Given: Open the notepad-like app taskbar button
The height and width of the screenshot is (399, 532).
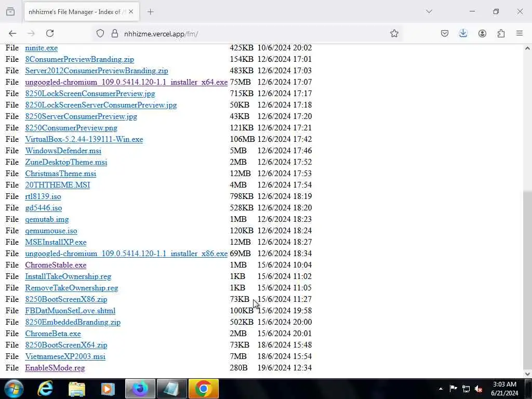Looking at the screenshot, I should tap(171, 389).
